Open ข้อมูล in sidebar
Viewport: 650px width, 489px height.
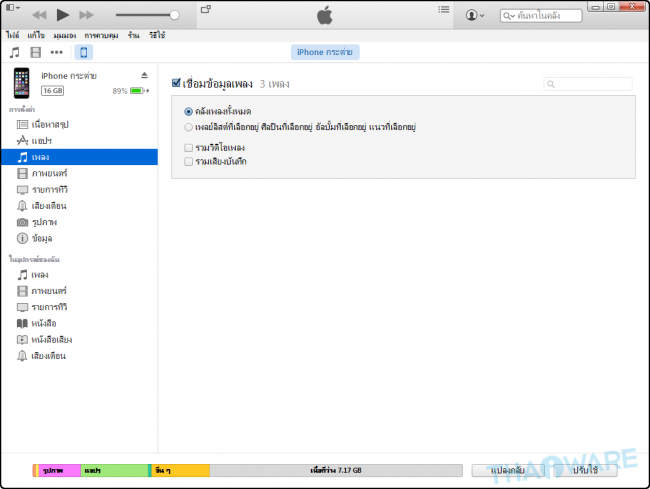79,238
